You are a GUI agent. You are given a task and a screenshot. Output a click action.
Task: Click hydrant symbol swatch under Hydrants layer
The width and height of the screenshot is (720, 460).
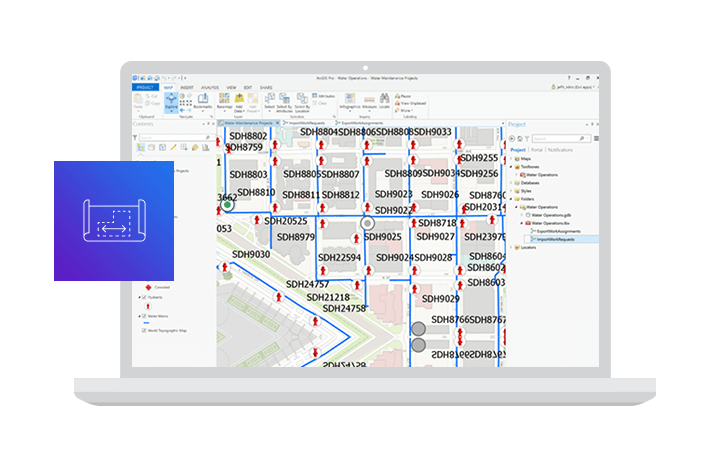pos(148,306)
